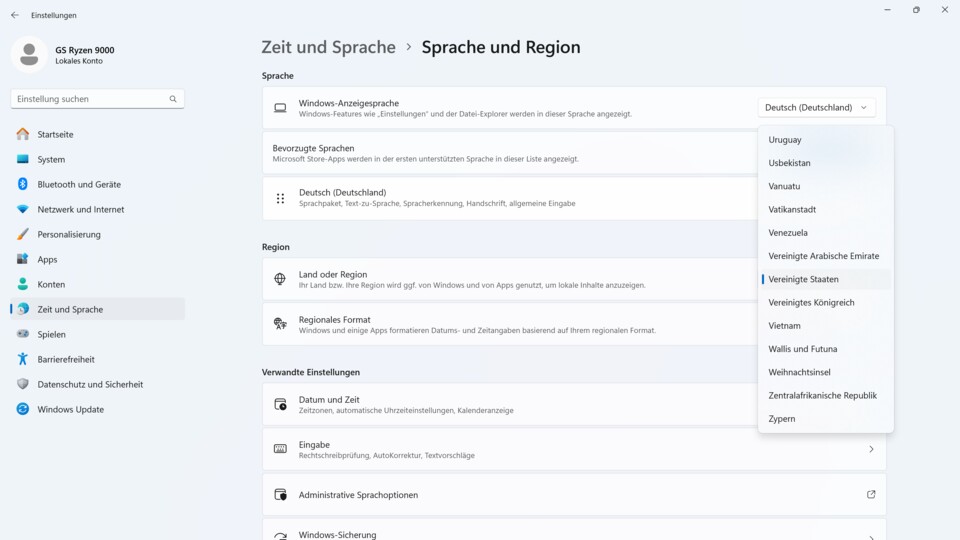
Task: Click the Barrierefreiheit accessibility icon
Action: (22, 359)
